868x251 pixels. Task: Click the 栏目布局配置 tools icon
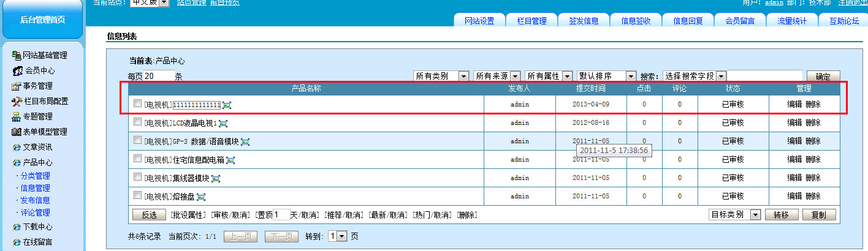pos(17,101)
